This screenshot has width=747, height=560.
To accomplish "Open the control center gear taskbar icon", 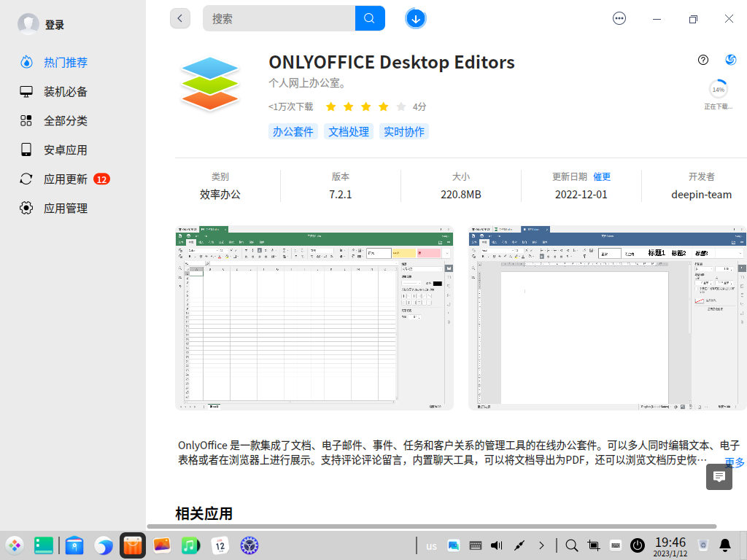I will pos(249,545).
